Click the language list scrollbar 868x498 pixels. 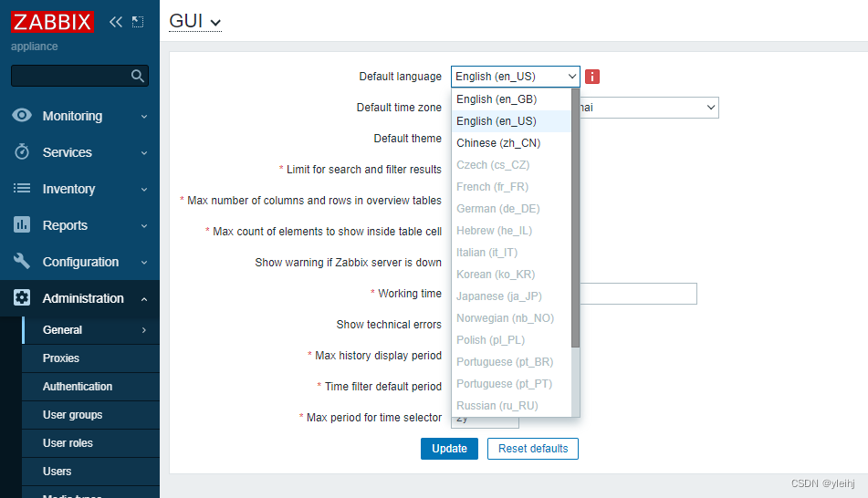pos(575,219)
